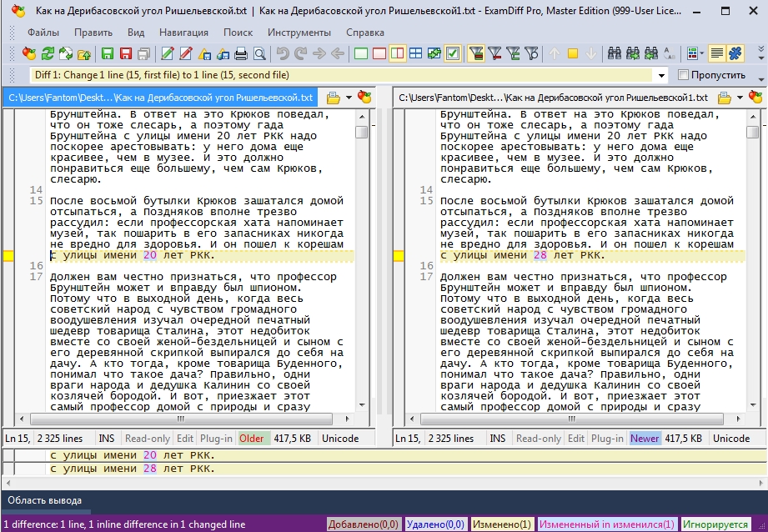Save first file with green floppy icon
The height and width of the screenshot is (532, 768).
(x=108, y=53)
